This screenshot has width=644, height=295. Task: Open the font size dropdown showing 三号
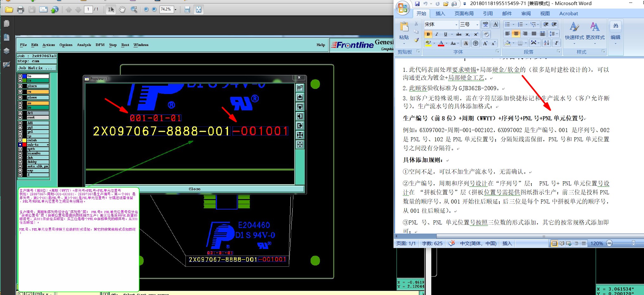(x=477, y=24)
